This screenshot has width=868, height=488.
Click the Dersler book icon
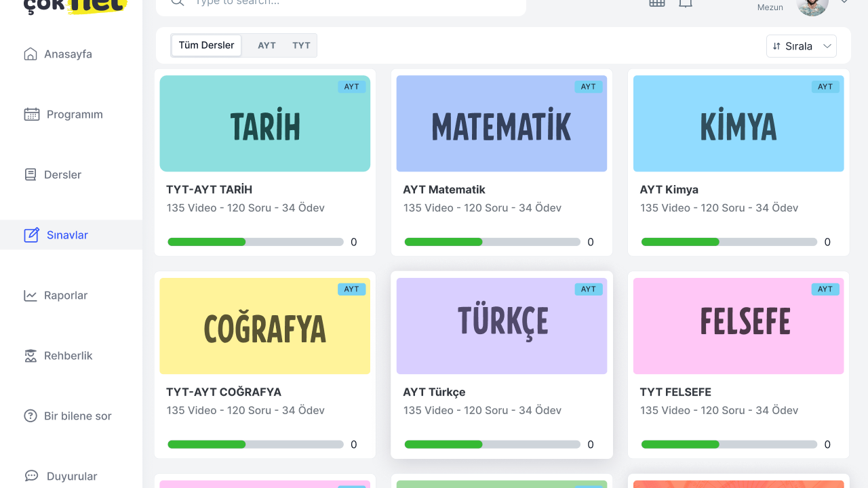click(31, 175)
